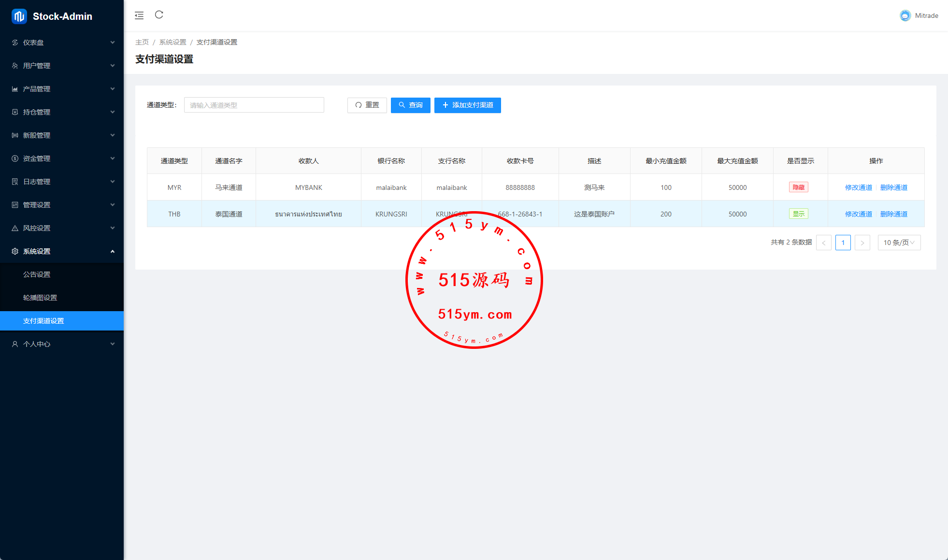Click the 产品管理 chart icon

tap(15, 89)
